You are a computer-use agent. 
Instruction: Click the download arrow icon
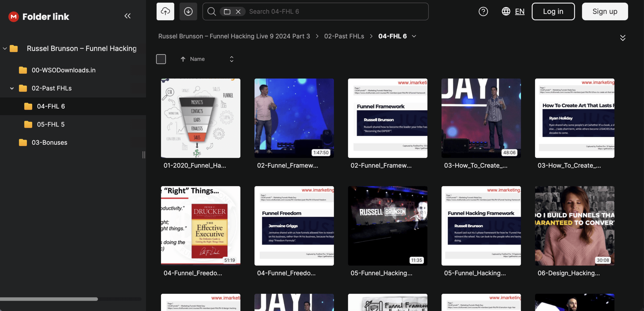[188, 12]
